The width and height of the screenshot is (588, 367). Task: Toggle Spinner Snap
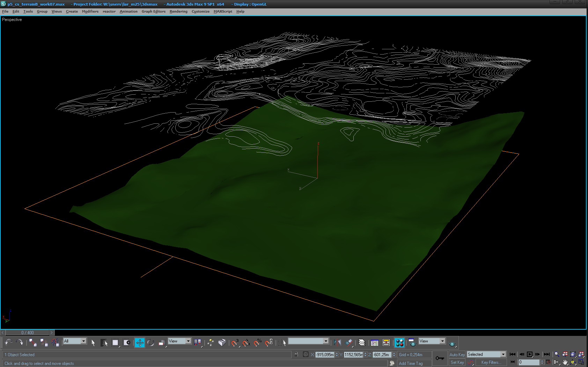point(269,343)
